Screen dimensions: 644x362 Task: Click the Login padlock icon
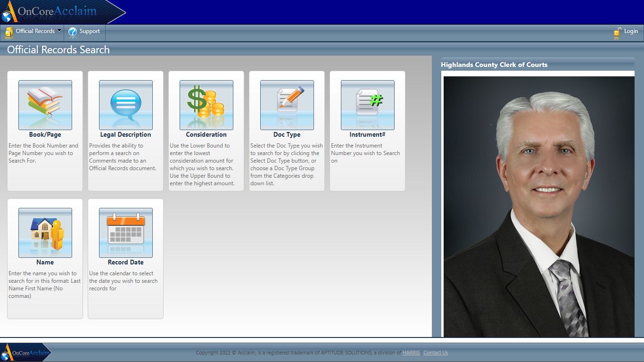click(617, 32)
